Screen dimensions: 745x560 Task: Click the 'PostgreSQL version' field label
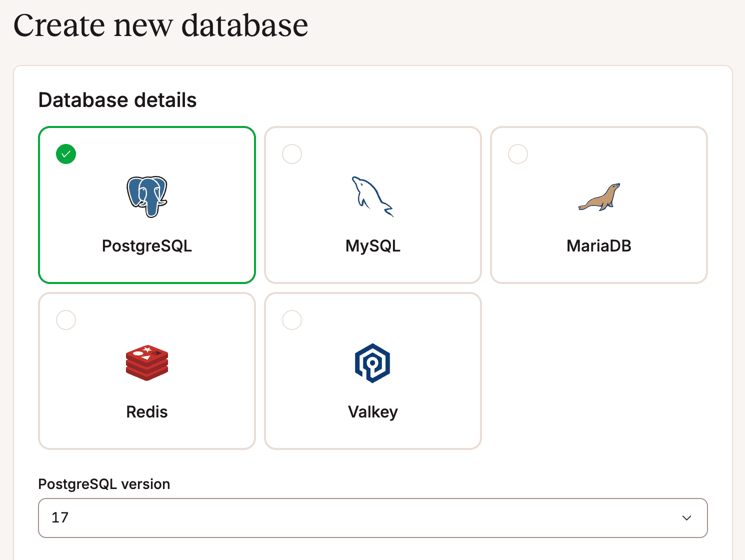tap(104, 484)
